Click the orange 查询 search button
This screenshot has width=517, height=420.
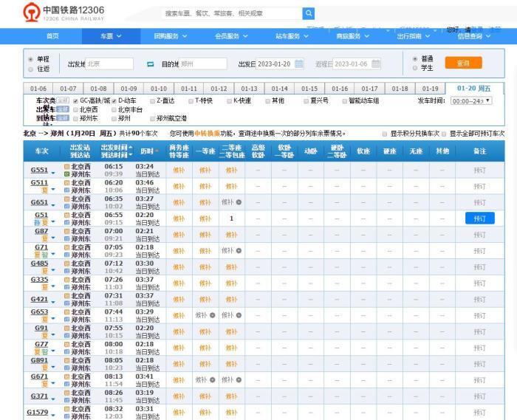pyautogui.click(x=463, y=63)
